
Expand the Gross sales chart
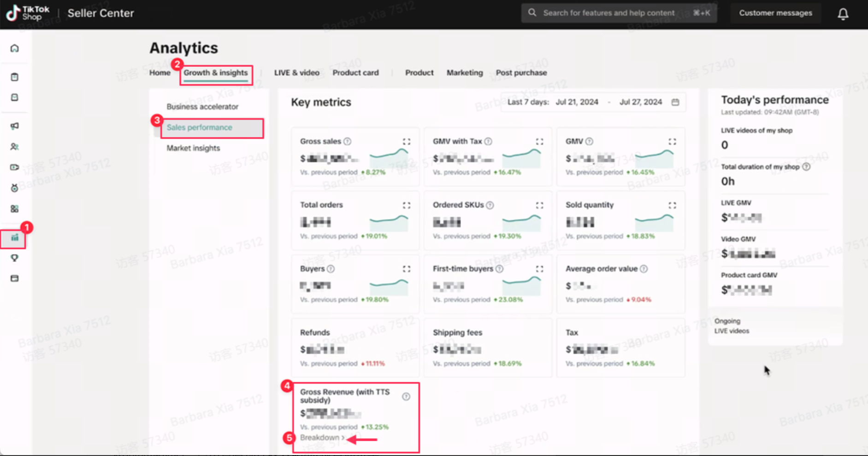click(406, 142)
